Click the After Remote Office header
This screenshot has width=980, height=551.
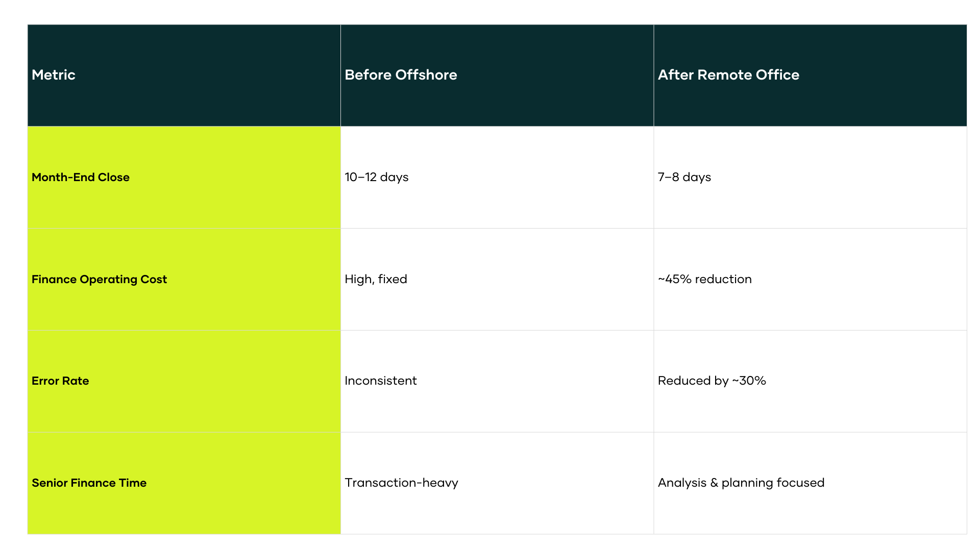click(x=728, y=75)
